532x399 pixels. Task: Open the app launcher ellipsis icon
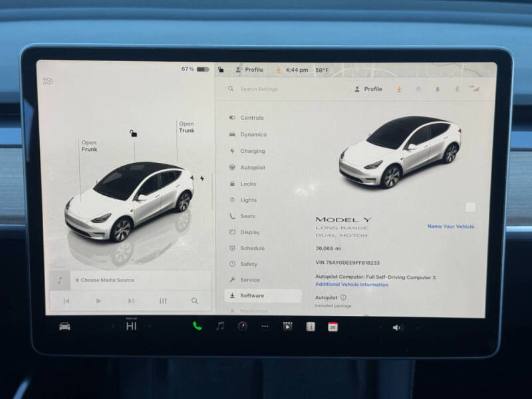tap(265, 325)
